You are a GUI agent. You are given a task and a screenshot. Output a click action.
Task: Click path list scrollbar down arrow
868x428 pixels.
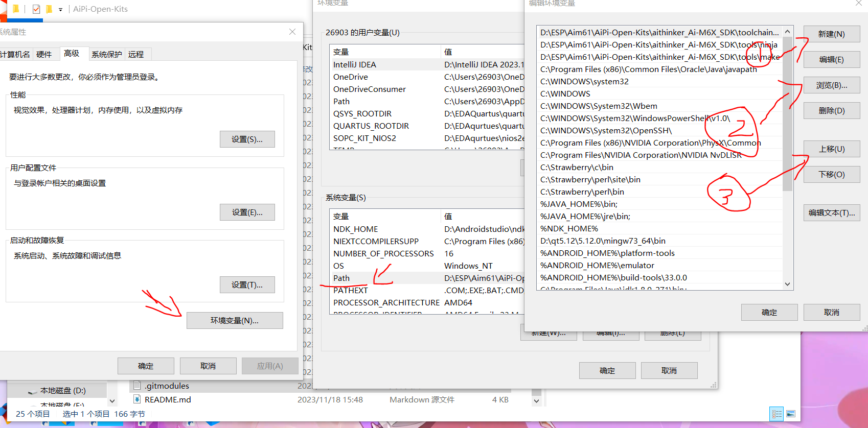[787, 284]
